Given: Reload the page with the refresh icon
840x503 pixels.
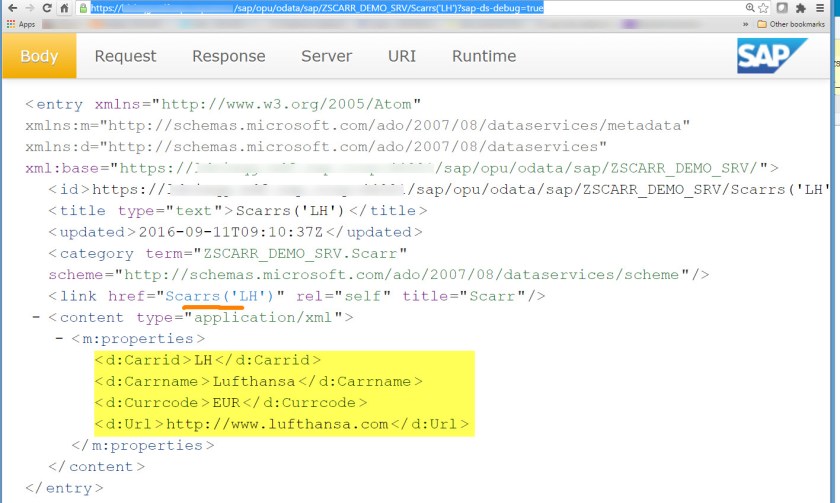Looking at the screenshot, I should click(x=47, y=8).
